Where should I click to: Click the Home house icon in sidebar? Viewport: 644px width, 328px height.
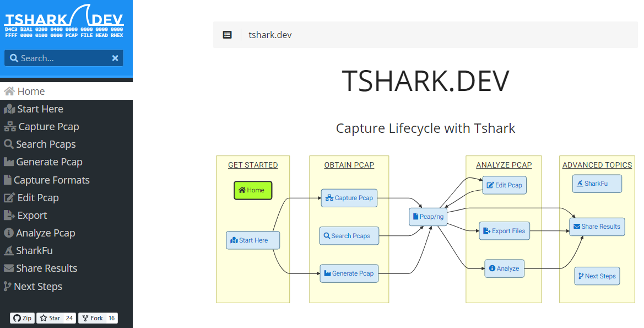point(9,92)
